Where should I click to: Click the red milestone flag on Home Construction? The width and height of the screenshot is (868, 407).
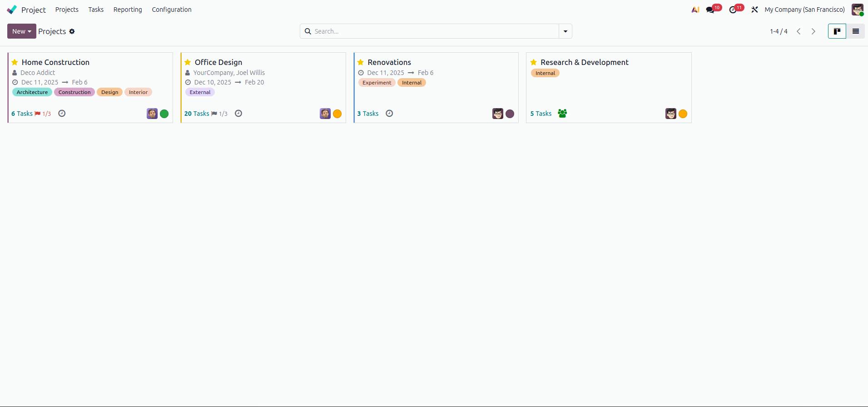click(38, 114)
